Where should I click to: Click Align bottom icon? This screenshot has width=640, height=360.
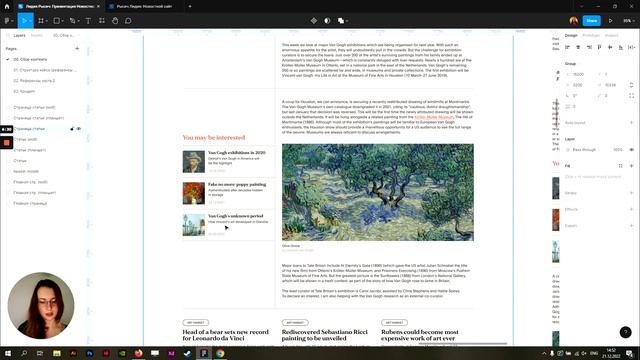point(620,47)
